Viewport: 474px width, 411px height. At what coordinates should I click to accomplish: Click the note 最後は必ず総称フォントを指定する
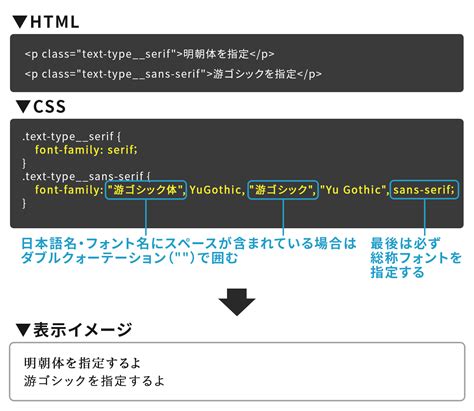tap(416, 258)
